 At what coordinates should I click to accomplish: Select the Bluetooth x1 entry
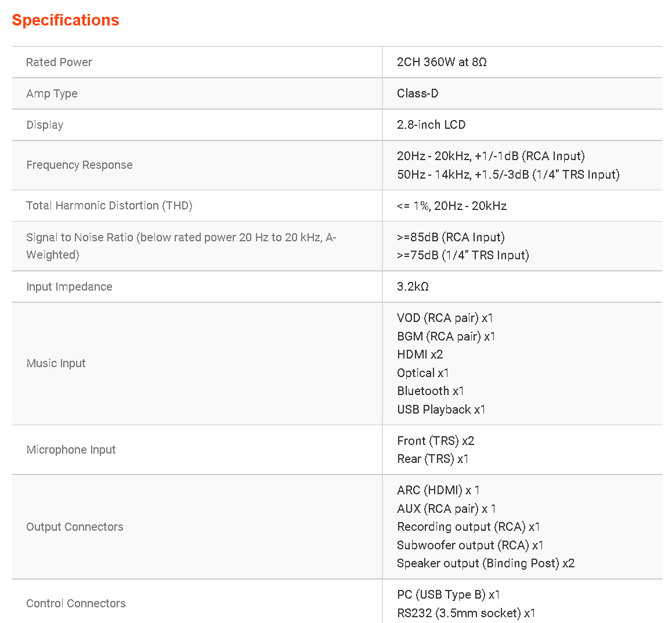click(430, 391)
